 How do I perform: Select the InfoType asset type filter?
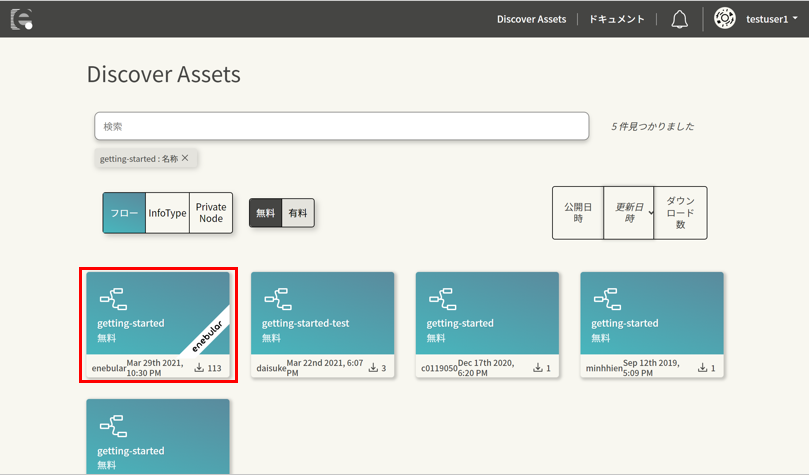(x=167, y=213)
